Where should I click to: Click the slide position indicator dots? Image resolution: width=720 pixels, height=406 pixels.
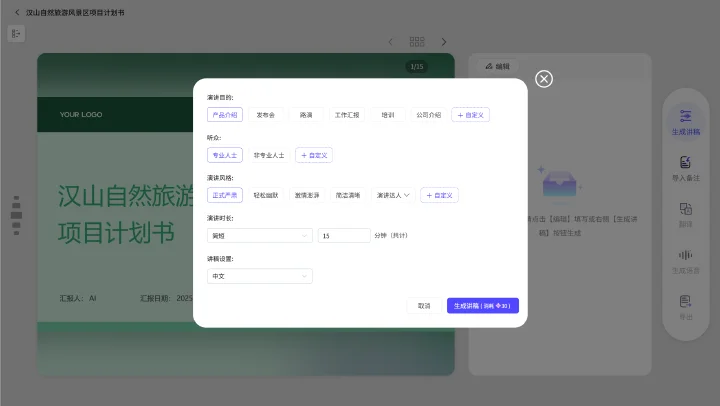click(17, 215)
